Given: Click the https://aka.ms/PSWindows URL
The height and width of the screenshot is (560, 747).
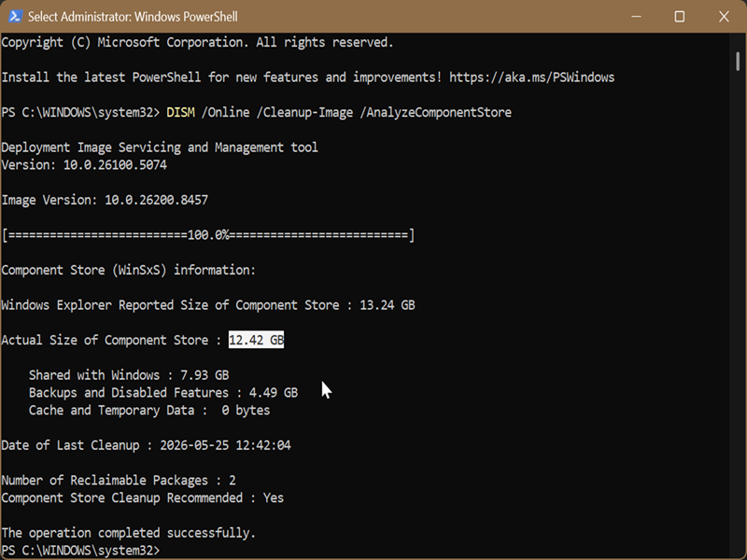Looking at the screenshot, I should [531, 77].
